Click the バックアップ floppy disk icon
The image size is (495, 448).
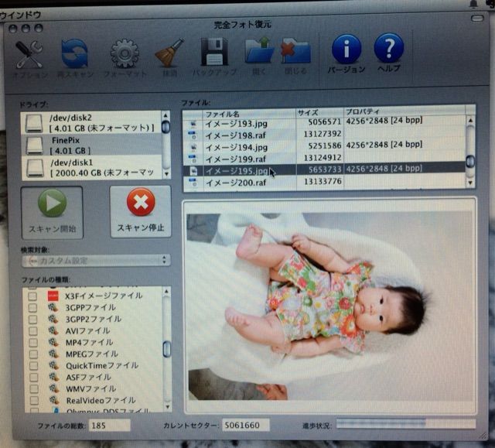coord(214,52)
